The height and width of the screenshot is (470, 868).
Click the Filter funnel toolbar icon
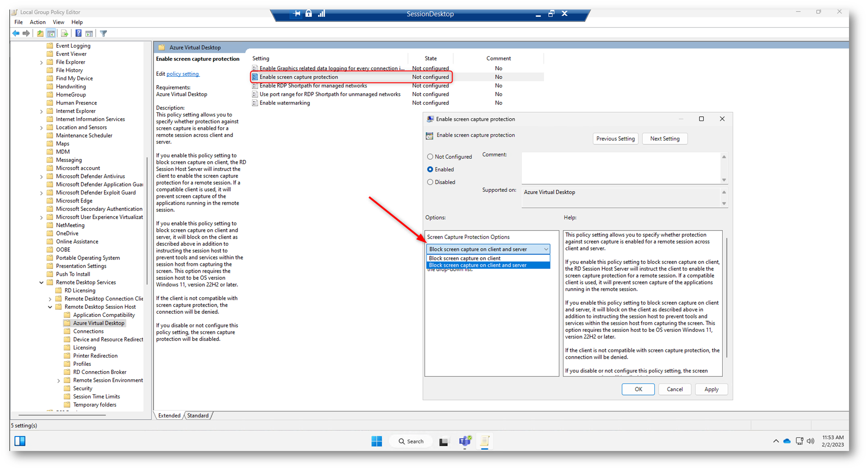pos(104,34)
